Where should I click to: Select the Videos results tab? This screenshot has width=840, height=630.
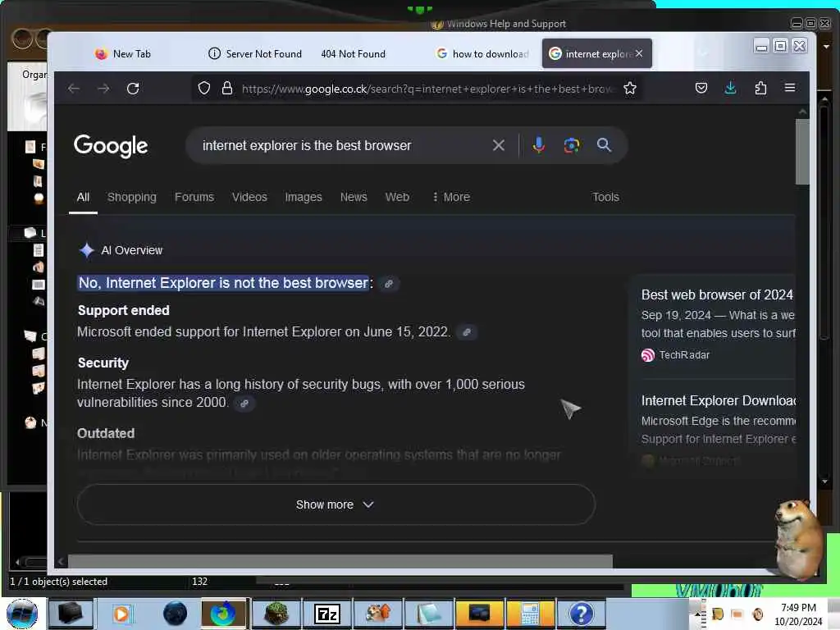[x=249, y=197]
